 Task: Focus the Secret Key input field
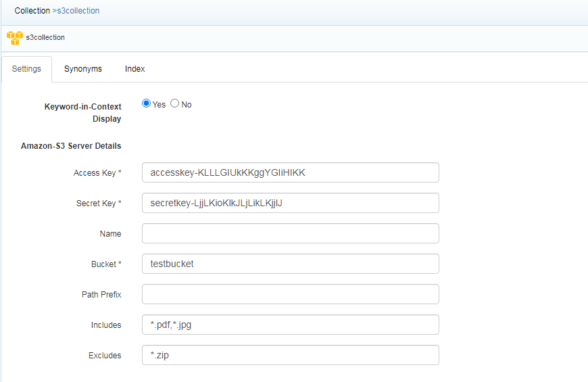click(x=290, y=203)
